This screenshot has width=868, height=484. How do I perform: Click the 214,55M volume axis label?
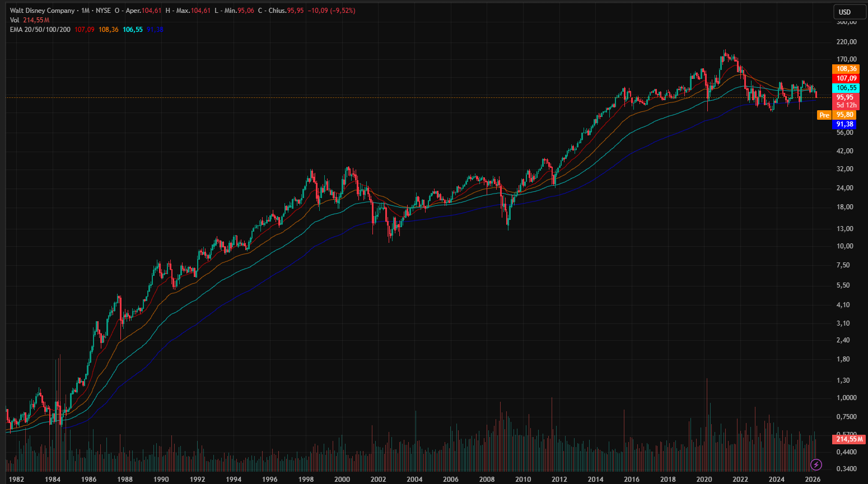[850, 439]
